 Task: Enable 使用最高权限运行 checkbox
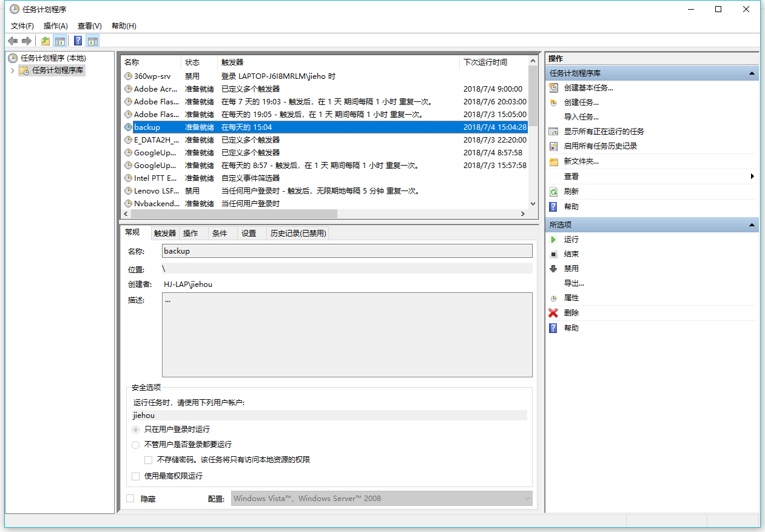pos(135,476)
